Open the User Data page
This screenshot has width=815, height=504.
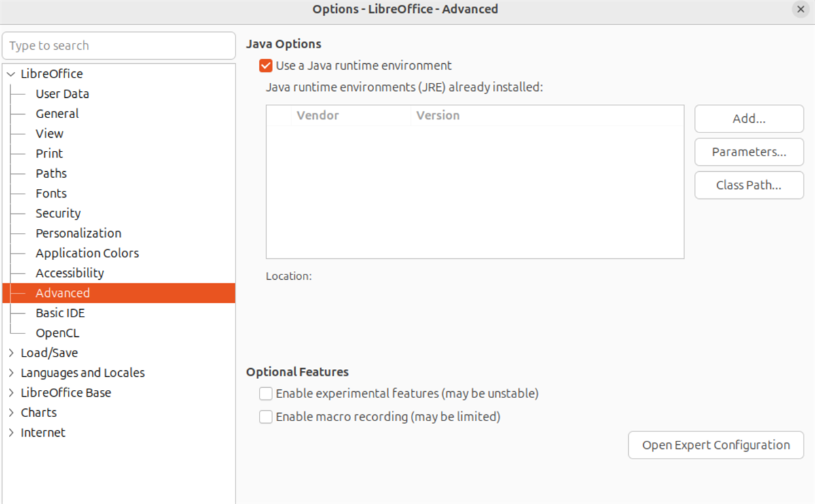coord(62,94)
